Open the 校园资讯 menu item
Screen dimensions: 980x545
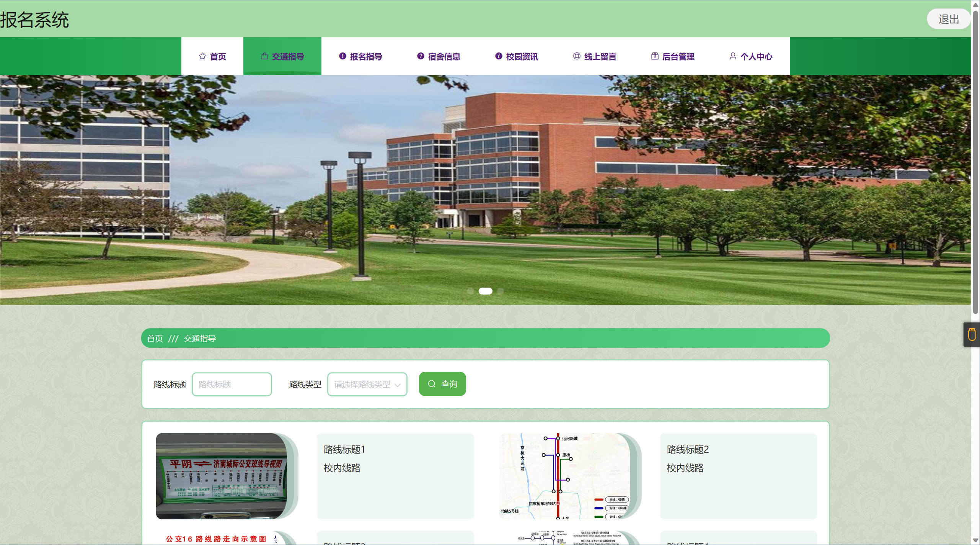click(517, 56)
